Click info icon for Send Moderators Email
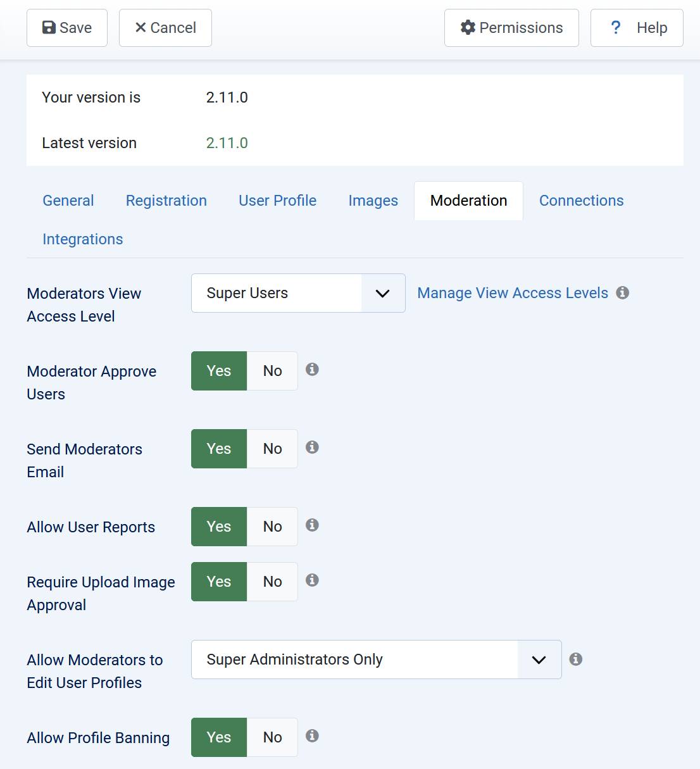The image size is (700, 769). 312,447
